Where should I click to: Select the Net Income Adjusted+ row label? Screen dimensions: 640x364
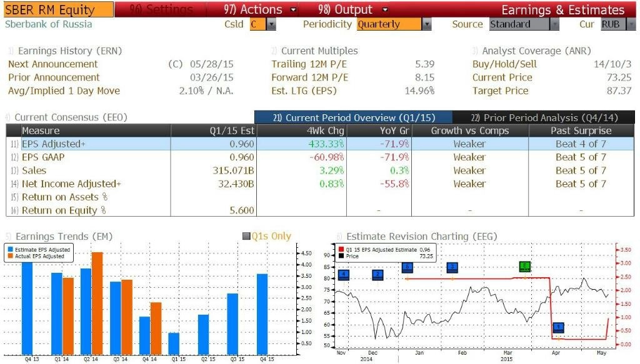(71, 184)
